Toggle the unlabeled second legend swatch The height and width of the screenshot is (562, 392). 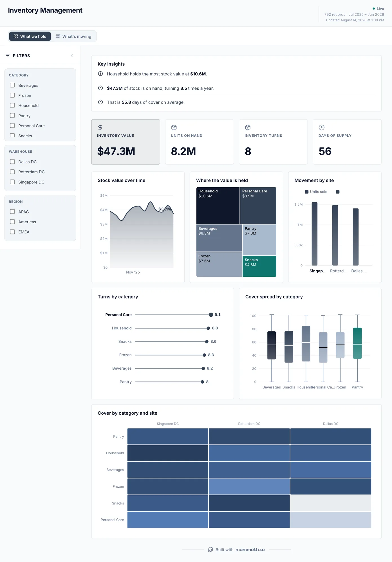(x=338, y=192)
